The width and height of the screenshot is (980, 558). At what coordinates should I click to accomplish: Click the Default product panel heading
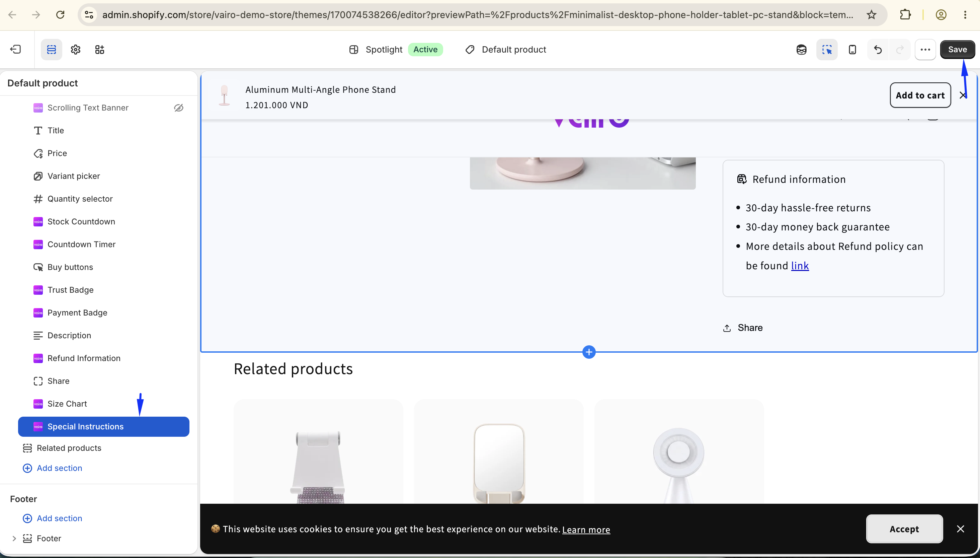click(x=43, y=83)
